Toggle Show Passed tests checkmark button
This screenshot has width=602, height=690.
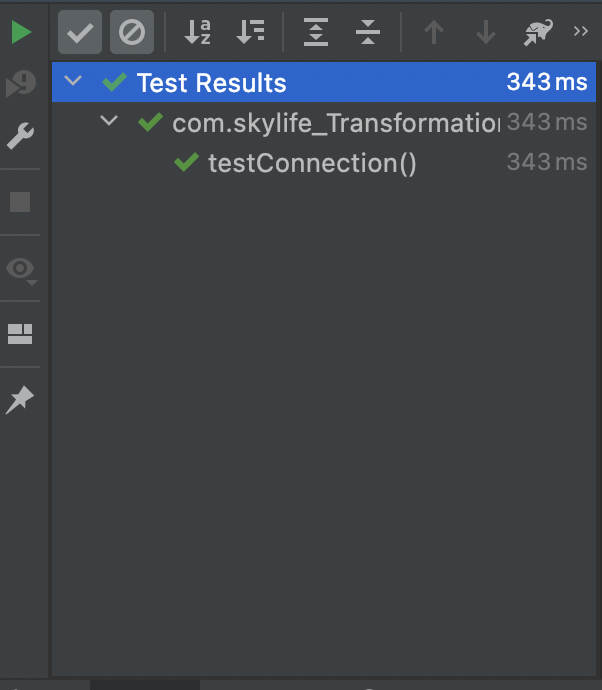pos(80,32)
